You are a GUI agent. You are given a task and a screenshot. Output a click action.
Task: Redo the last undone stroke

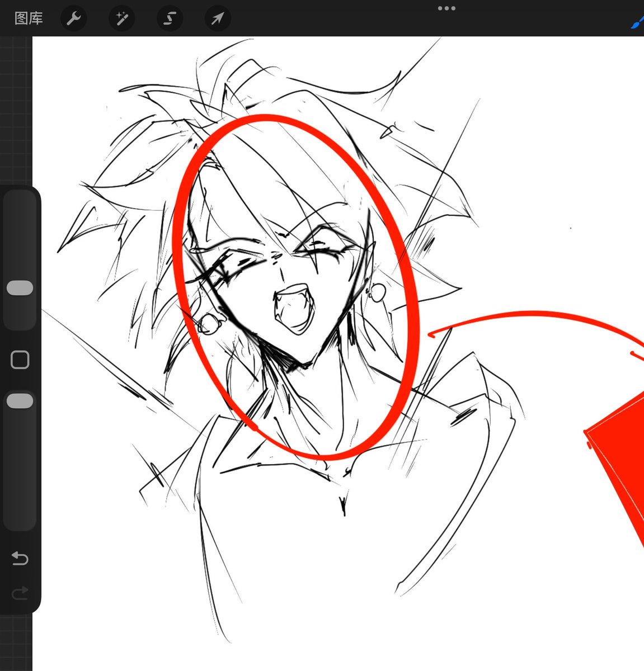[x=20, y=593]
